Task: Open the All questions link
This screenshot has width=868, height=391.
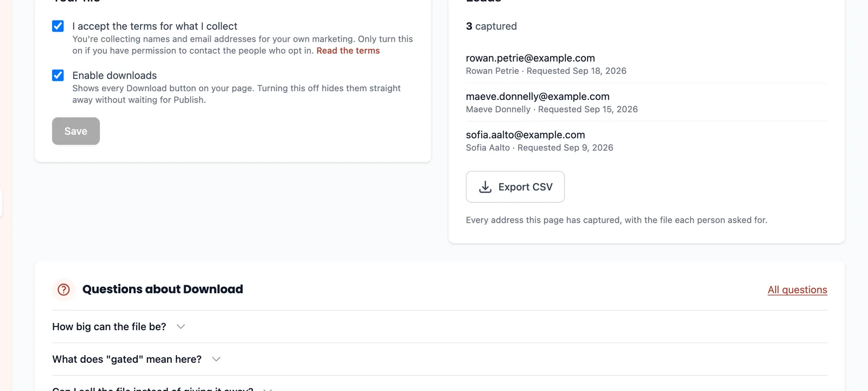Action: point(797,290)
